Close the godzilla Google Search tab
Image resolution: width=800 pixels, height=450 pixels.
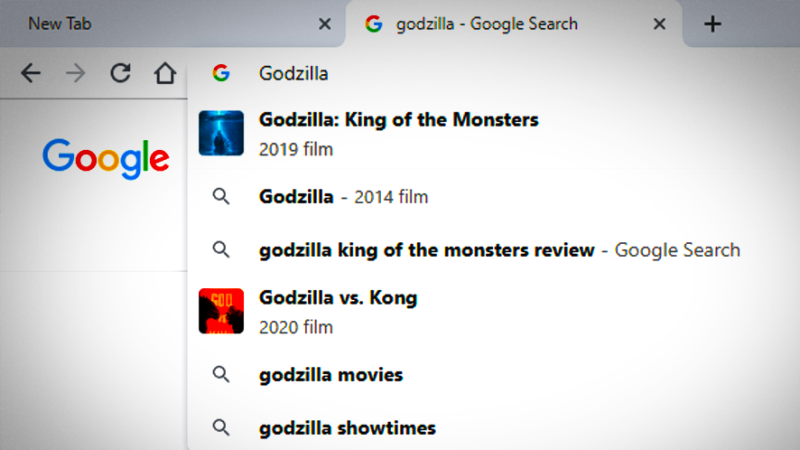click(659, 24)
